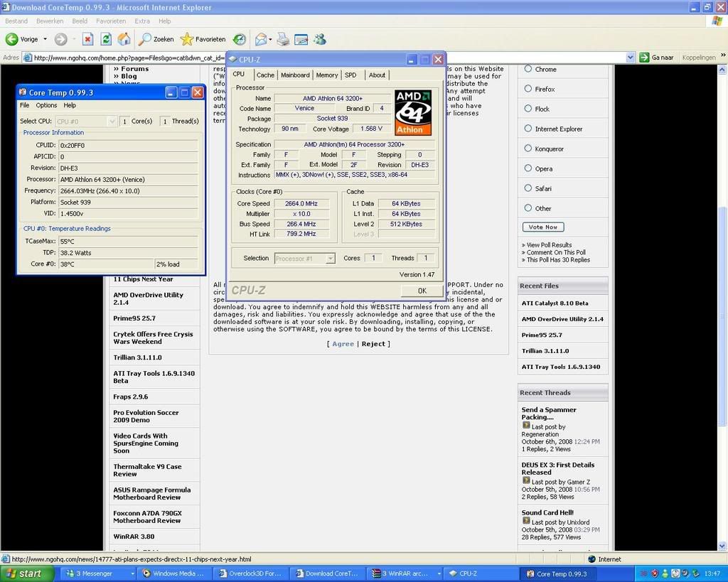This screenshot has width=728, height=582.
Task: Switch to the Memory tab in CPU-Z
Action: tap(327, 75)
